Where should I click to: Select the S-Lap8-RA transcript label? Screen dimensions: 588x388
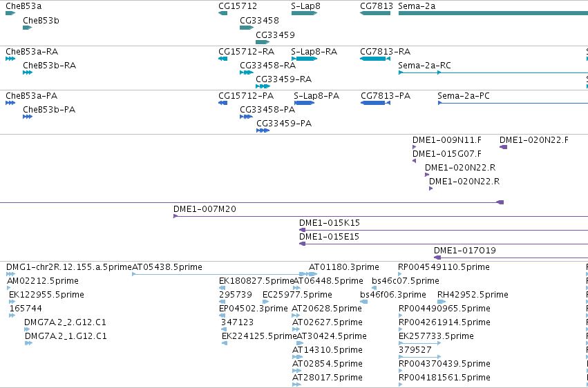(314, 52)
